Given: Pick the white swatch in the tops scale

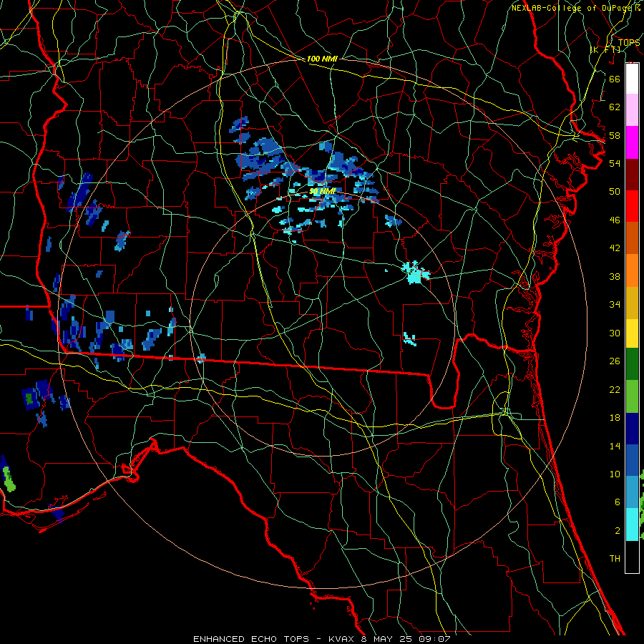Looking at the screenshot, I should [632, 79].
